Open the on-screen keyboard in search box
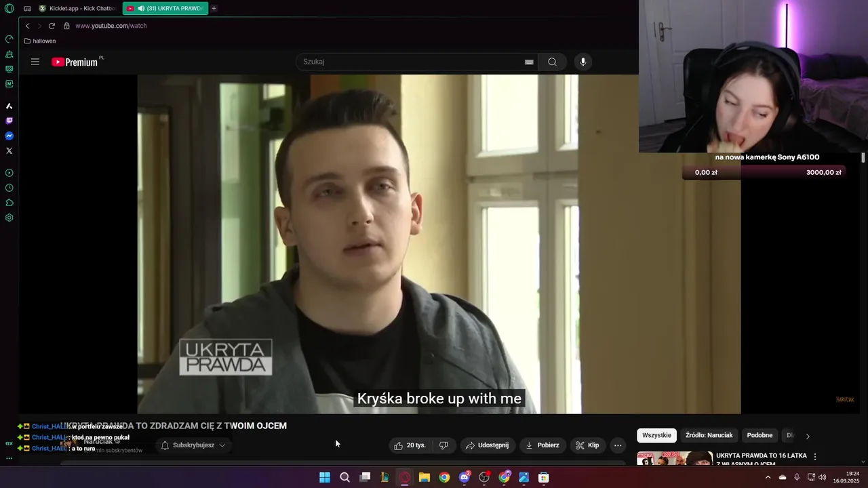 point(529,62)
